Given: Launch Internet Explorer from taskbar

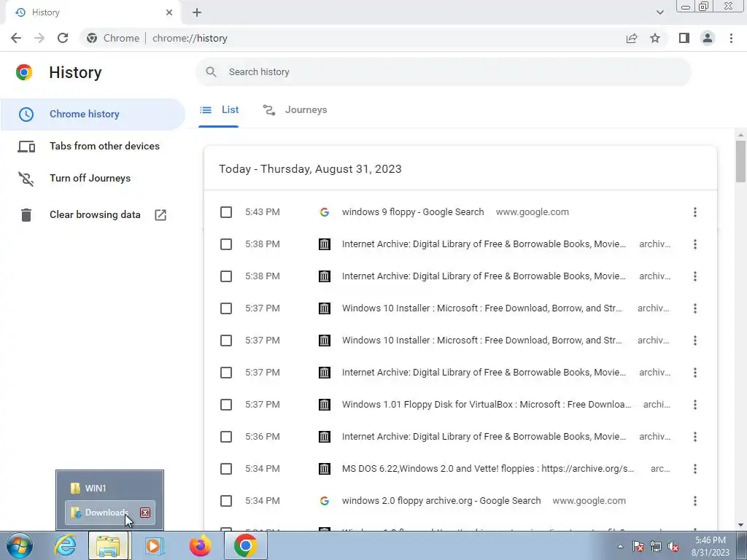Looking at the screenshot, I should click(65, 545).
